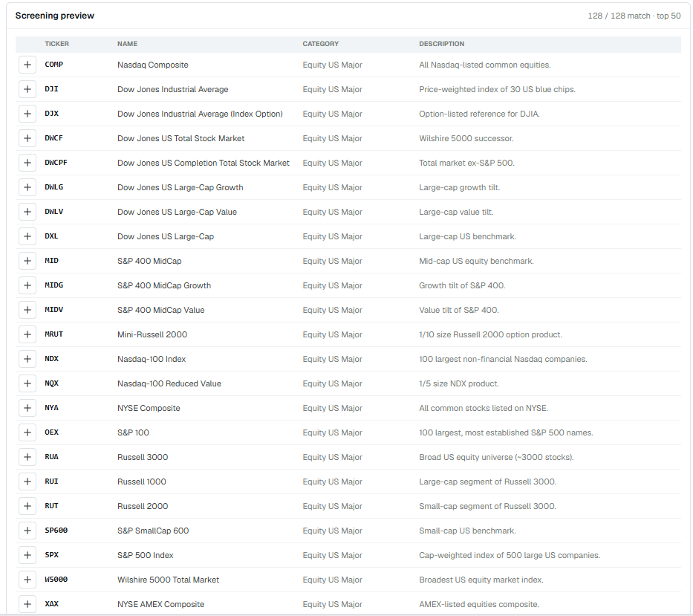693x616 pixels.
Task: Click 'Growth tilt of S&P 400.' description
Action: point(462,285)
